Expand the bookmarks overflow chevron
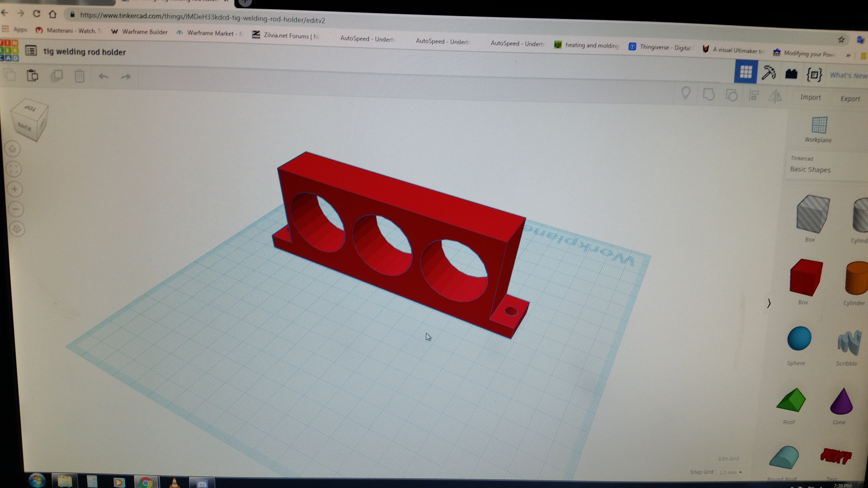Viewport: 868px width, 488px height. 848,55
